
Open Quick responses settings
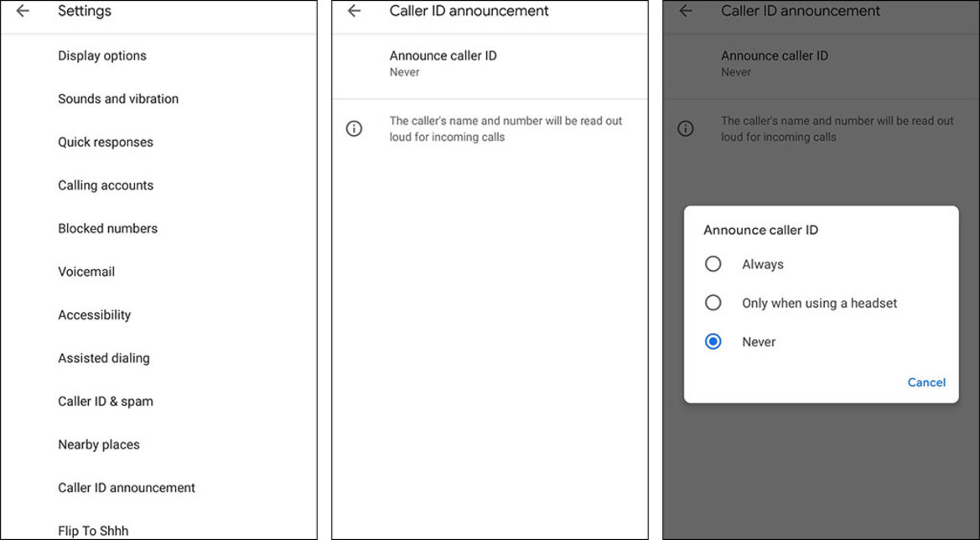[x=158, y=142]
